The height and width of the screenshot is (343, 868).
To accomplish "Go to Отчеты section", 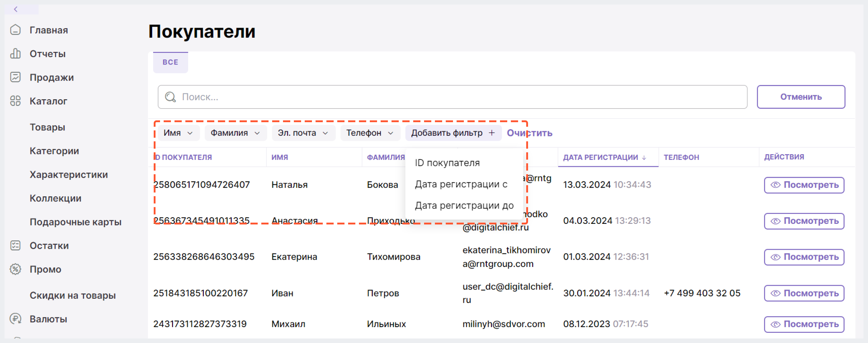I will click(x=48, y=54).
